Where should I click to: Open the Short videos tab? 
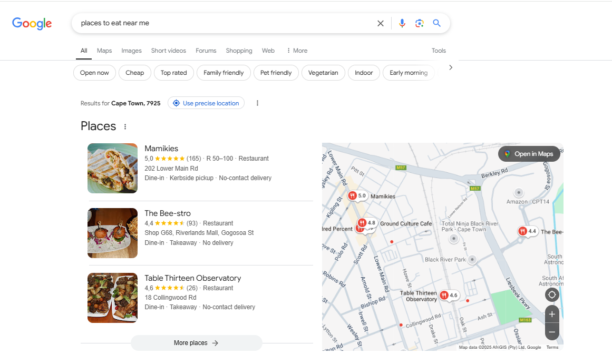click(169, 51)
